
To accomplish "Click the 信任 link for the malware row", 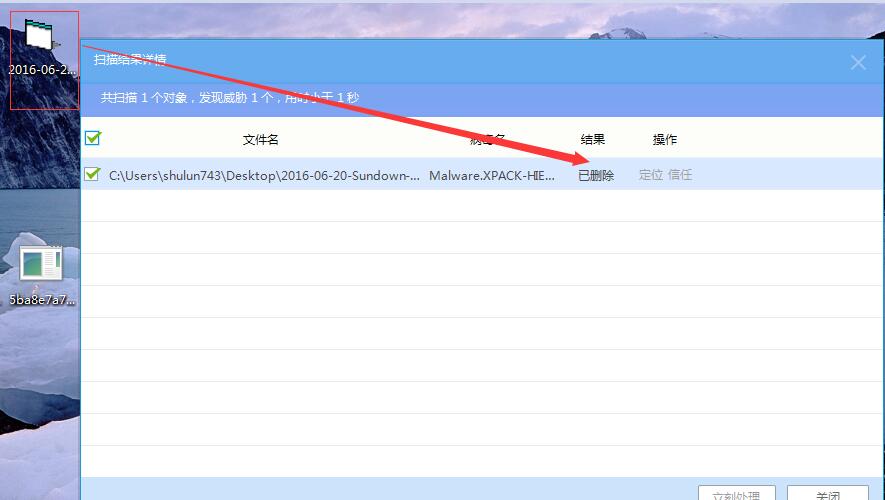I will tap(680, 175).
